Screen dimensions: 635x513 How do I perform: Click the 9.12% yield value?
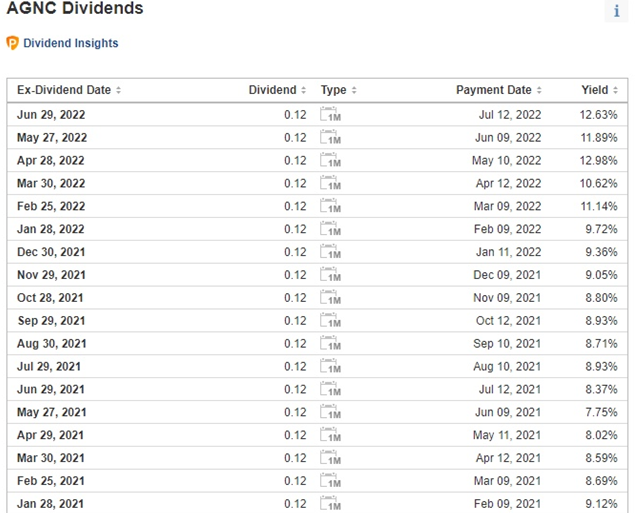601,504
